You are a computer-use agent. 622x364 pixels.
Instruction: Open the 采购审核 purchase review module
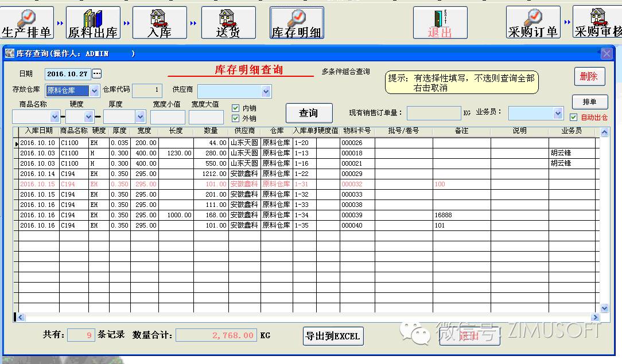(x=597, y=23)
